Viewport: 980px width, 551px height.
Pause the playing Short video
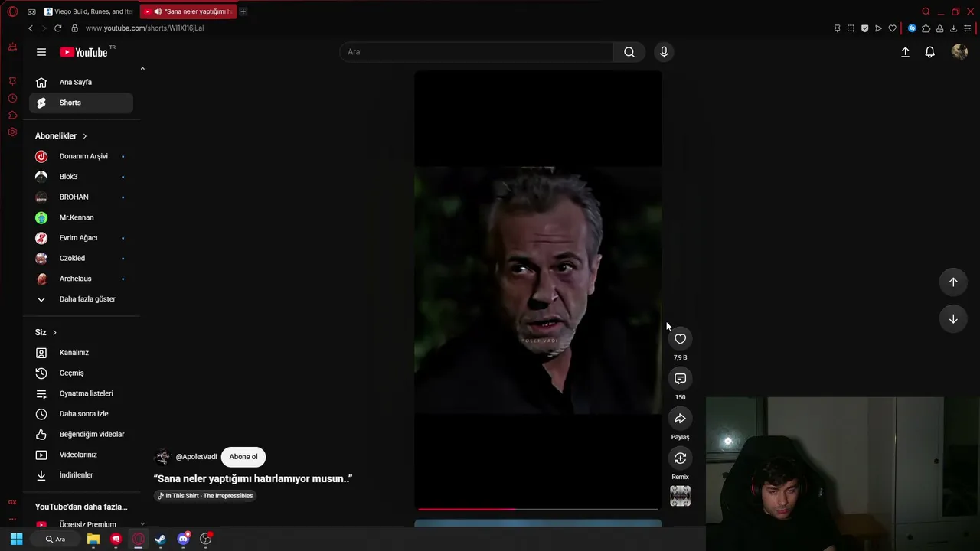(x=538, y=289)
